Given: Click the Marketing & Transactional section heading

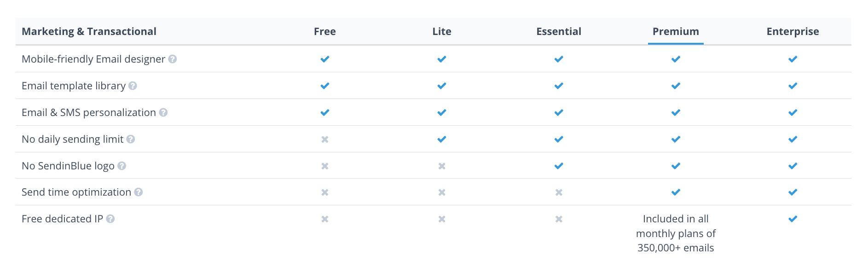Looking at the screenshot, I should 89,31.
